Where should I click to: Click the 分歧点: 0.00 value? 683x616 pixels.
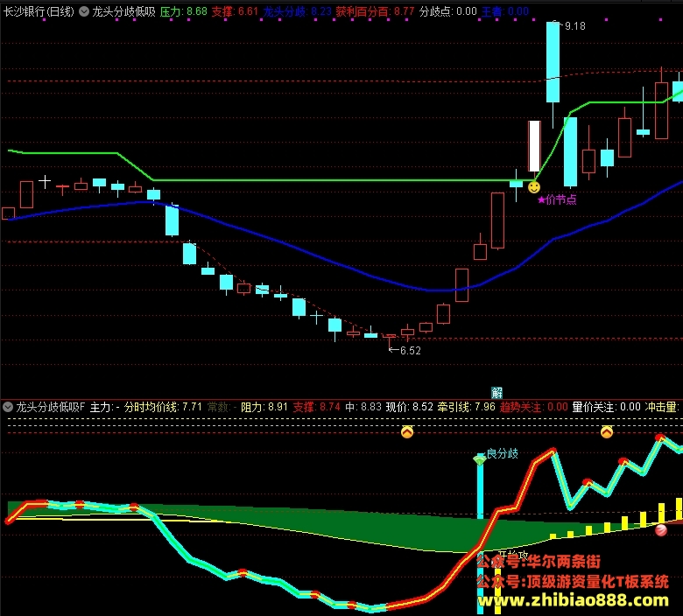click(448, 11)
